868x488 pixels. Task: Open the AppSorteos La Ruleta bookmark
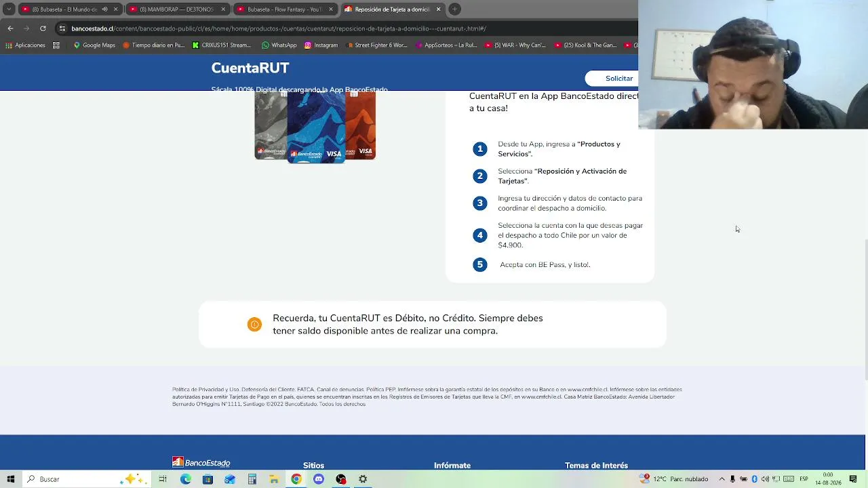[x=446, y=45]
